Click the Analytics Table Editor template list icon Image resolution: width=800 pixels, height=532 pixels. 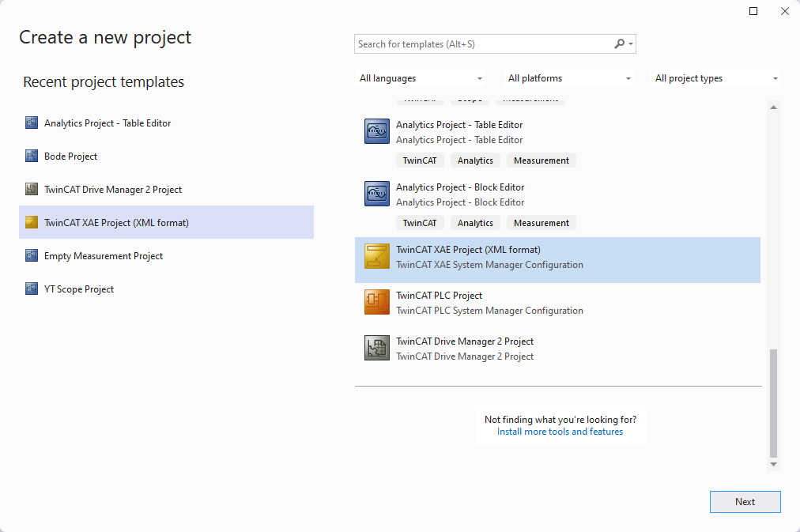click(377, 131)
